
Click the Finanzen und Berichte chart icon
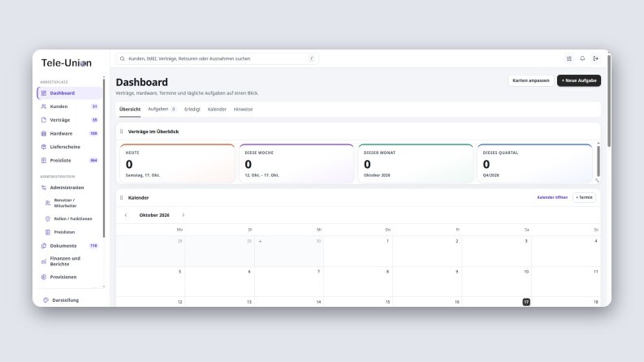44,261
